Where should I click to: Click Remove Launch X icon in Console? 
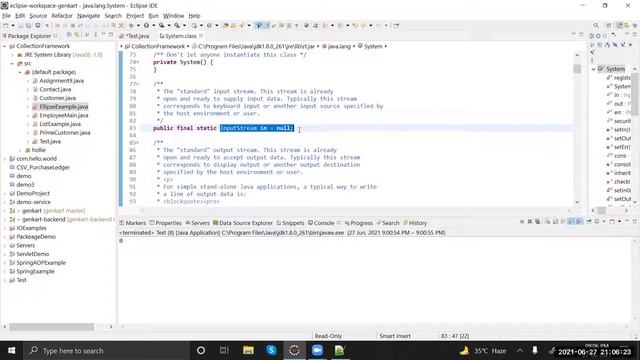pos(530,222)
